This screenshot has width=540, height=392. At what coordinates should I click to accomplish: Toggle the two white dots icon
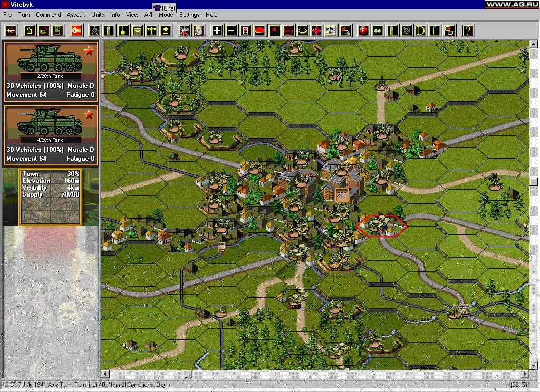(x=378, y=31)
